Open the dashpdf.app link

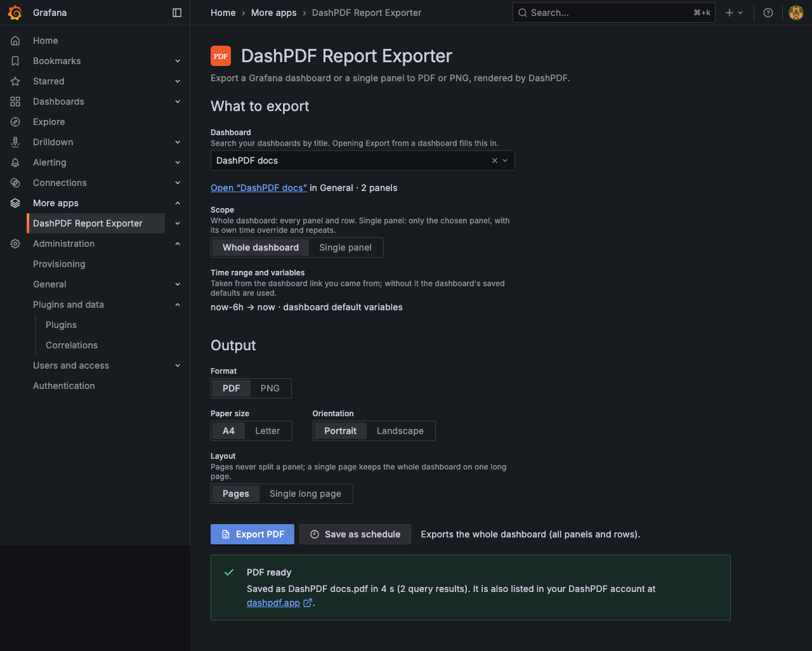(x=273, y=603)
